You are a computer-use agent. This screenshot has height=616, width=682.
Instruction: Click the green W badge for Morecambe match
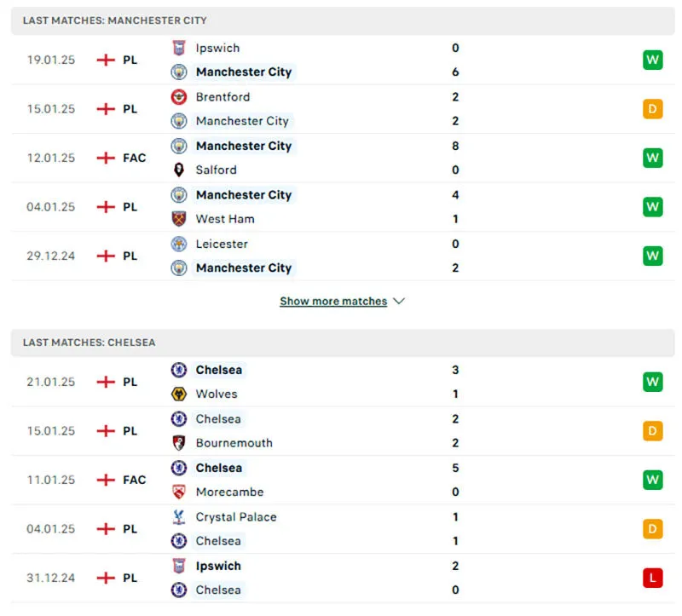coord(653,480)
